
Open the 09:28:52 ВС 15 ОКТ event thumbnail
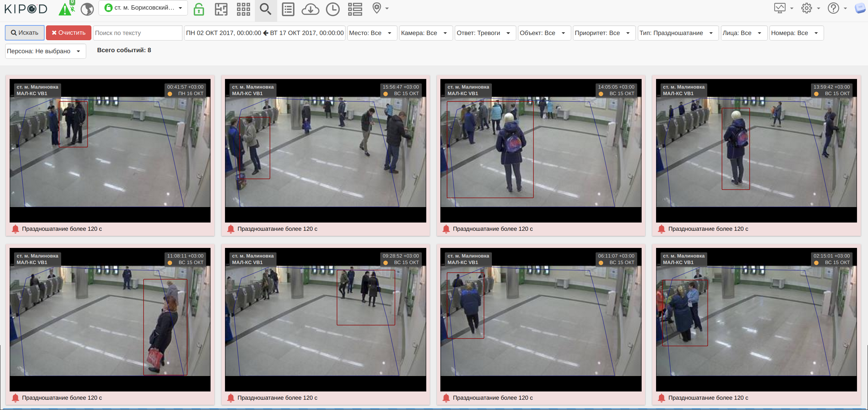(x=326, y=320)
